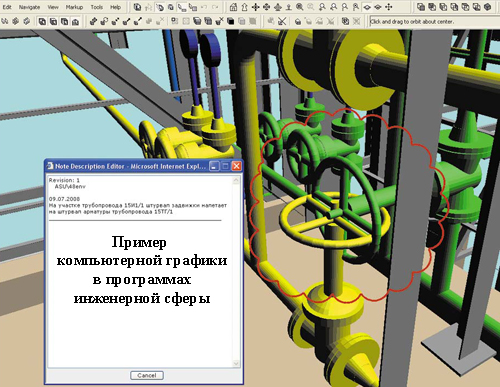The height and width of the screenshot is (387, 500).
Task: Click the house-shaped icon in second toolbar row
Action: pos(76,22)
